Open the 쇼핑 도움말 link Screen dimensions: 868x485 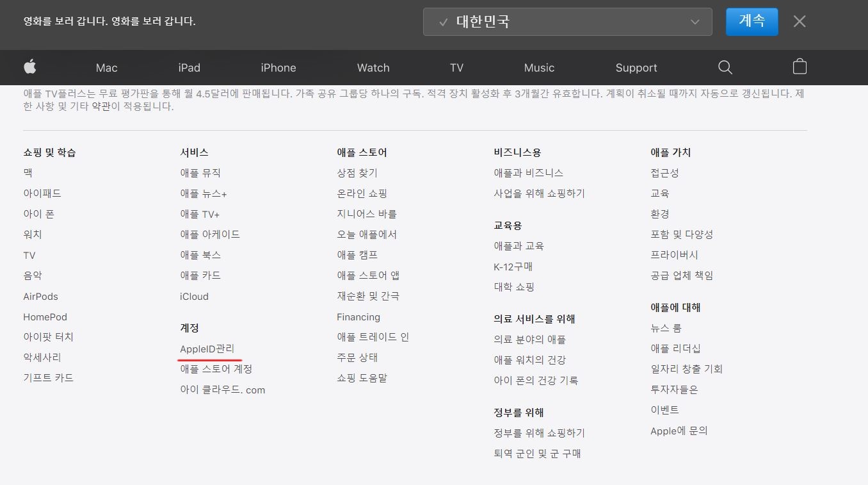point(362,378)
